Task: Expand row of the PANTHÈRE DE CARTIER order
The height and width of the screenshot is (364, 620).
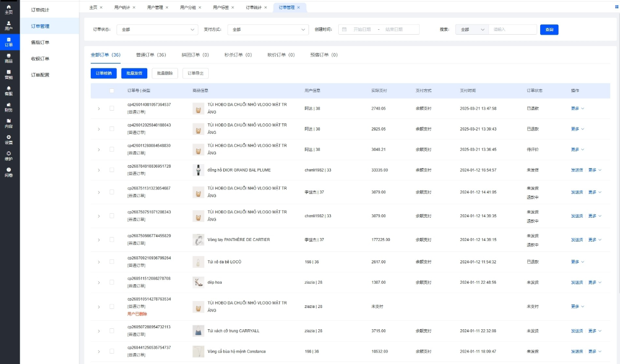Action: coord(98,240)
